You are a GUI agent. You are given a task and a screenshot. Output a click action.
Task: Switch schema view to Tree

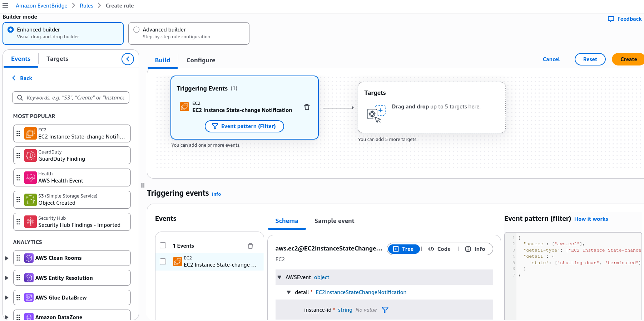click(403, 249)
